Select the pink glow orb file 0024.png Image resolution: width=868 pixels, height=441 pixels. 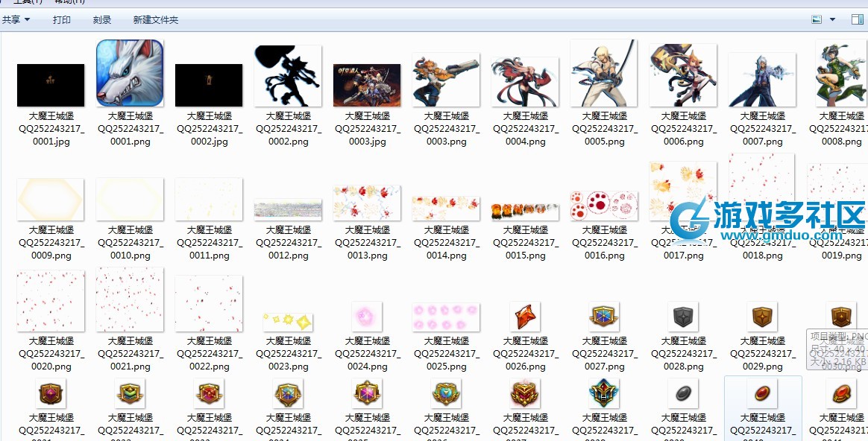[367, 317]
